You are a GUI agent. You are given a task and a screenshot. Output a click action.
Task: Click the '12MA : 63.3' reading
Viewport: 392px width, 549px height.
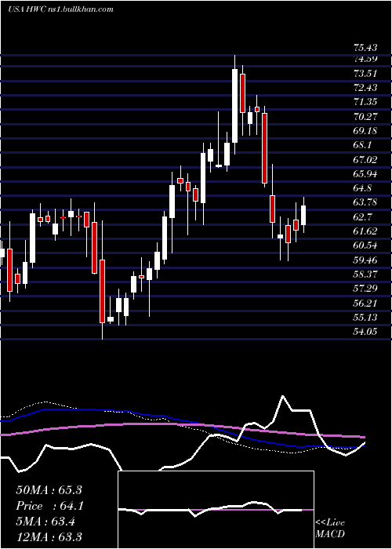coord(49,536)
